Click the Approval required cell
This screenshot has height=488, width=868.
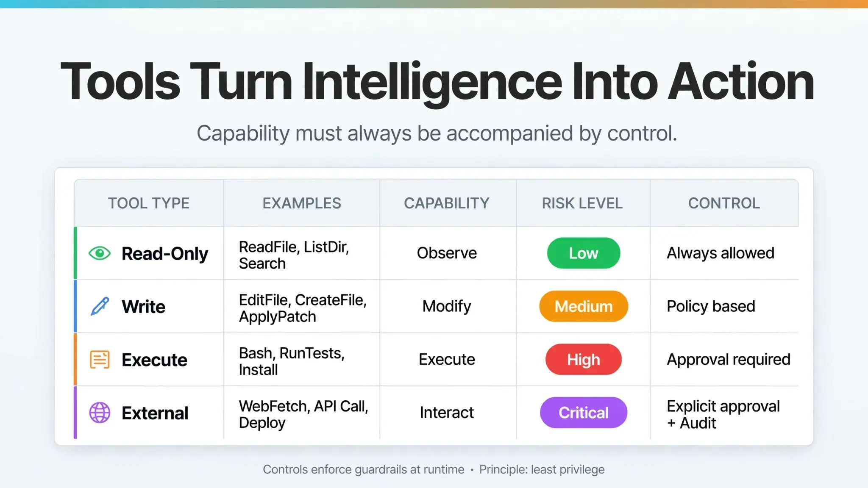click(x=729, y=359)
